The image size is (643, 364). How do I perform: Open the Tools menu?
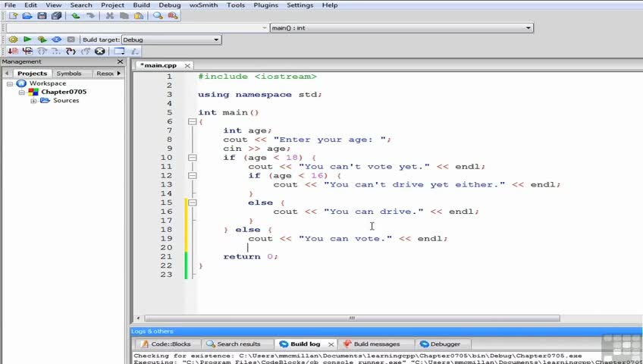coord(235,5)
